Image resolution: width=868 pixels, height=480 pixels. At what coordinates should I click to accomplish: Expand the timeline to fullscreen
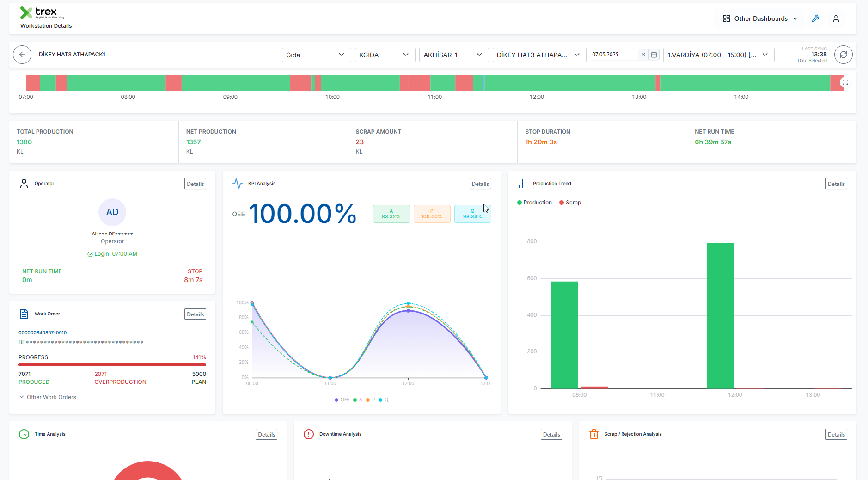[x=845, y=82]
